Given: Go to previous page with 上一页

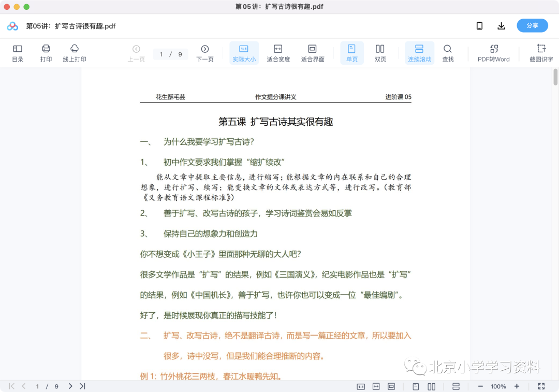Looking at the screenshot, I should [136, 53].
